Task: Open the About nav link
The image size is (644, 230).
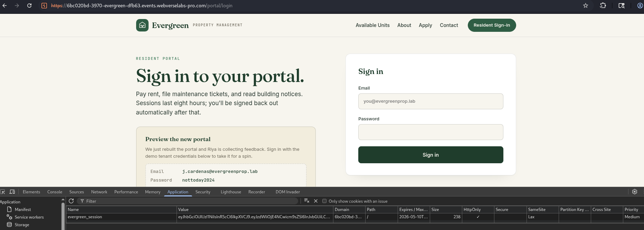Action: [404, 25]
